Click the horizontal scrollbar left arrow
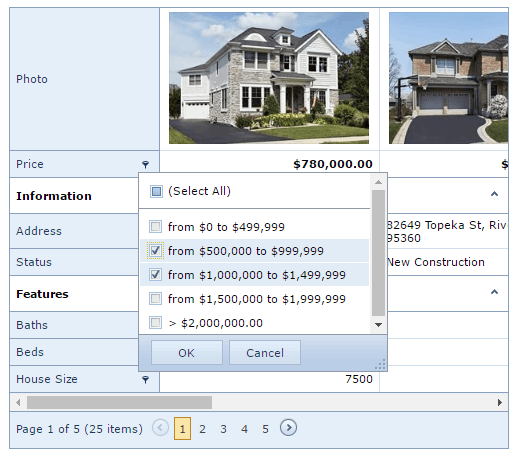The image size is (522, 457). point(18,402)
